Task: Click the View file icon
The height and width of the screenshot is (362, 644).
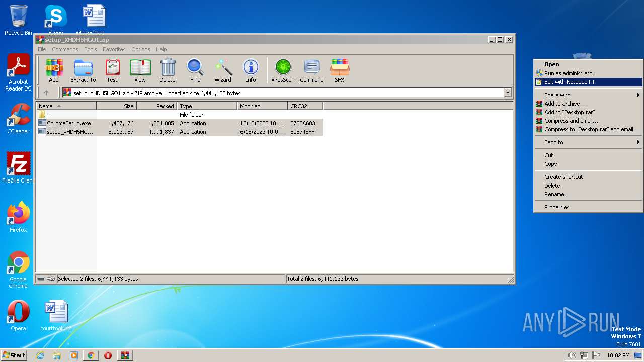Action: (x=140, y=70)
